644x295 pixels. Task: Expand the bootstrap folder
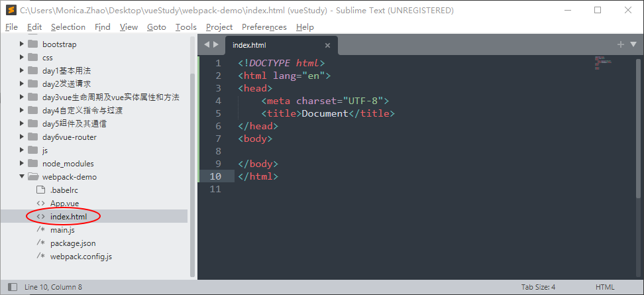pyautogui.click(x=22, y=44)
